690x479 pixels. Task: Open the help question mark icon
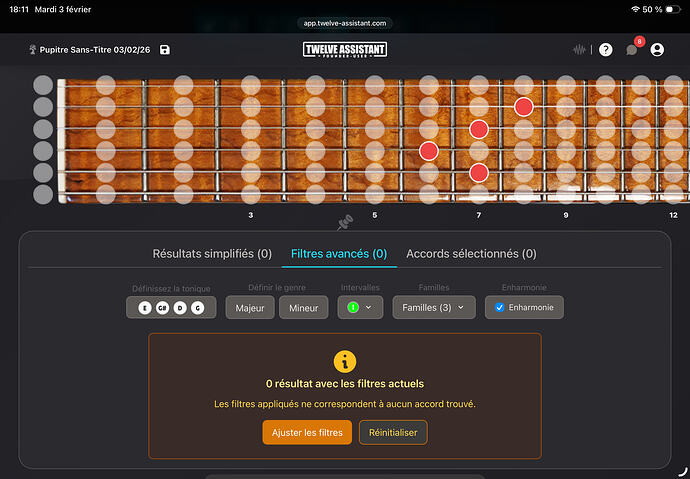(x=605, y=50)
